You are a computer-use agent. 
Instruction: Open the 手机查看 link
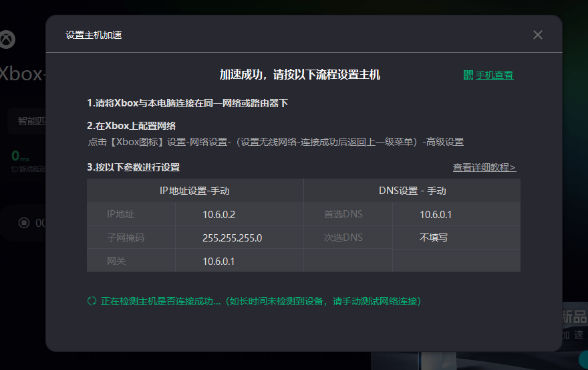pyautogui.click(x=494, y=75)
